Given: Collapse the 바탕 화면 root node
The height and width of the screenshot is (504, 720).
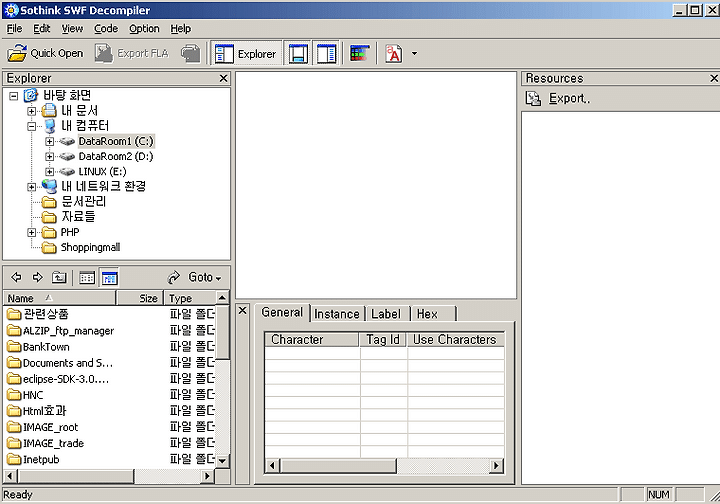Looking at the screenshot, I should (x=14, y=96).
